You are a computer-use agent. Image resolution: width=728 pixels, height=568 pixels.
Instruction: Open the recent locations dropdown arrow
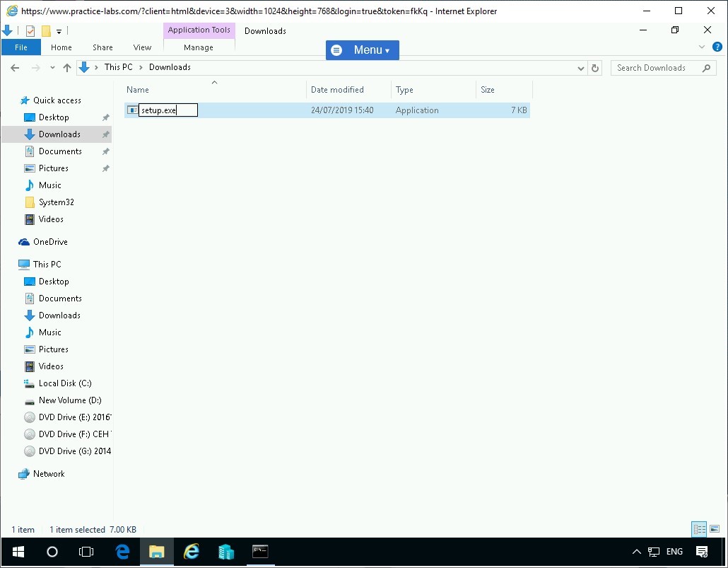click(52, 68)
